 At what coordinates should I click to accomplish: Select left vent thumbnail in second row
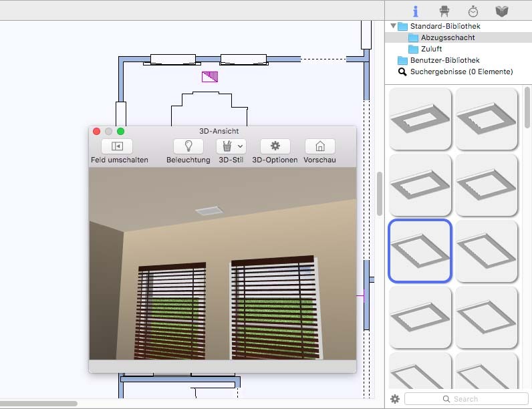tap(420, 185)
